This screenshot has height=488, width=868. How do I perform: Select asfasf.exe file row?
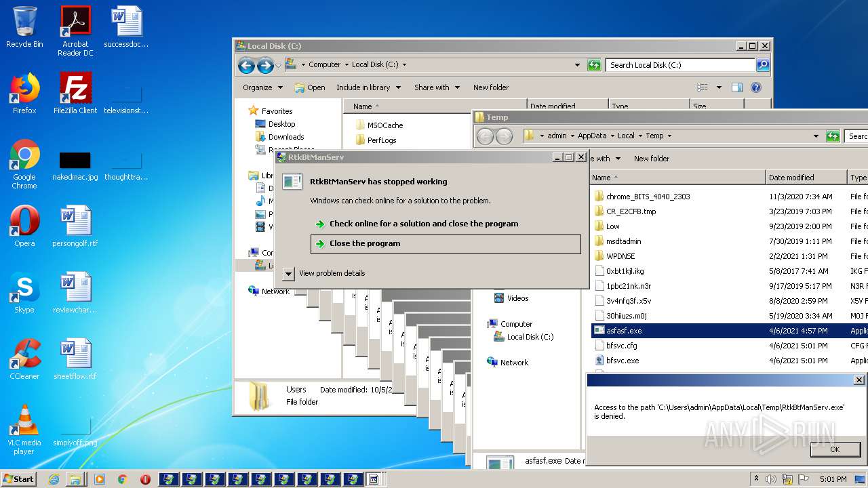click(x=729, y=331)
